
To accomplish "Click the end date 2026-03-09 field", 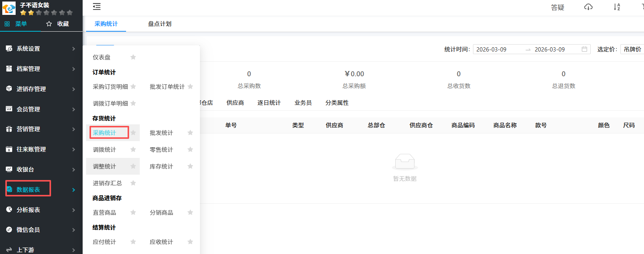I will coord(550,49).
